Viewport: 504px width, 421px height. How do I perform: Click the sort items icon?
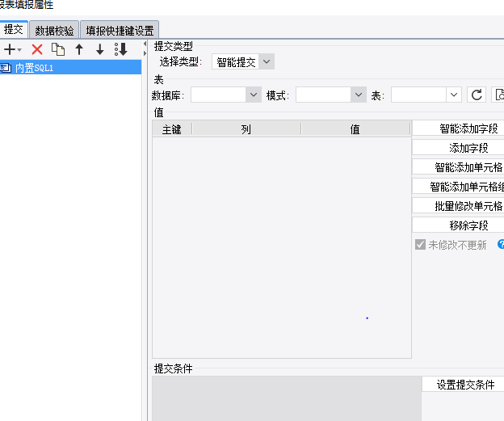(121, 49)
